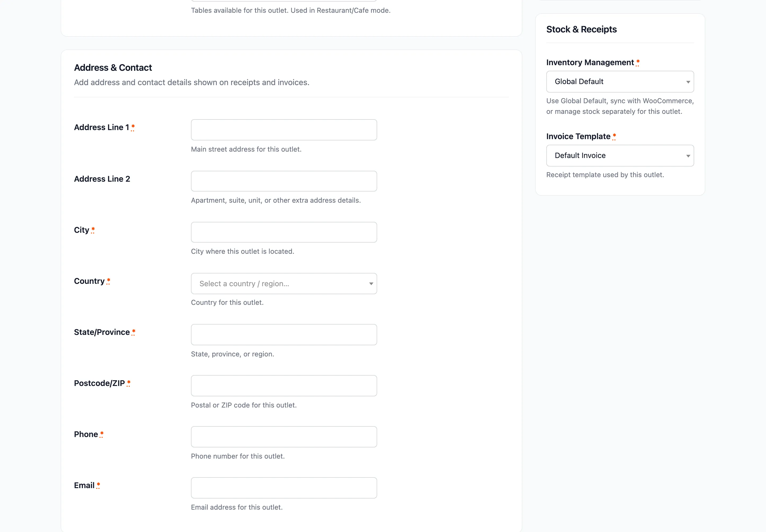This screenshot has height=532, width=766.
Task: Click the Email required asterisk
Action: pos(98,485)
